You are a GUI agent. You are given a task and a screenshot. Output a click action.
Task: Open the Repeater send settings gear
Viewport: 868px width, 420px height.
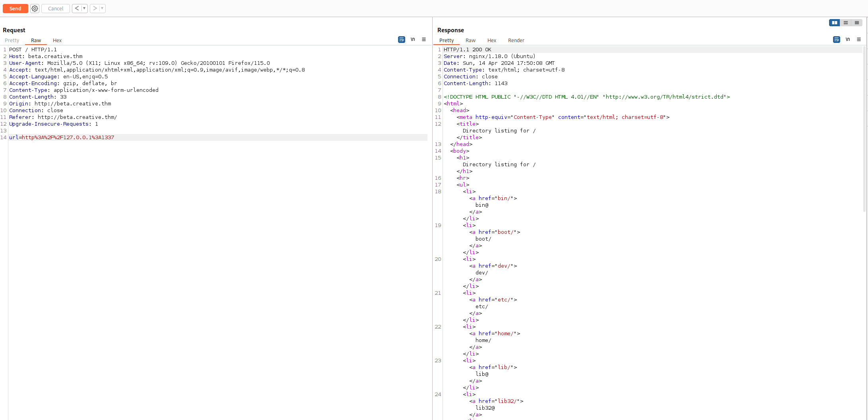35,8
